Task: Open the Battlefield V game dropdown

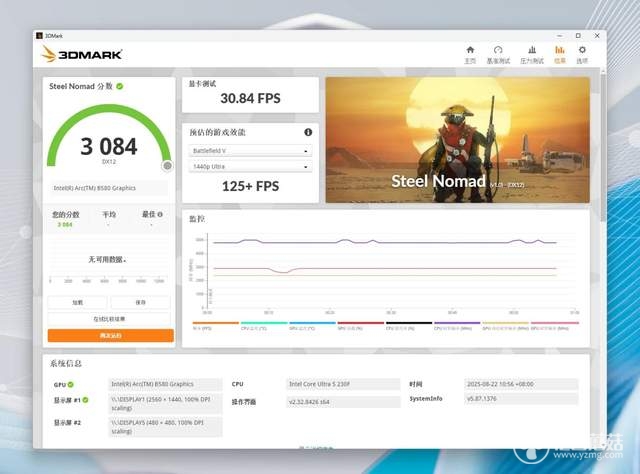Action: pos(250,151)
